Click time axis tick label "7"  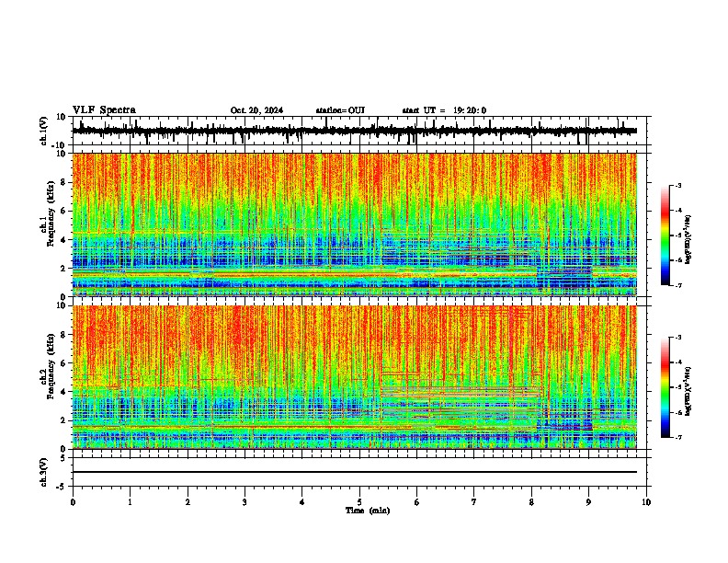[x=474, y=502]
